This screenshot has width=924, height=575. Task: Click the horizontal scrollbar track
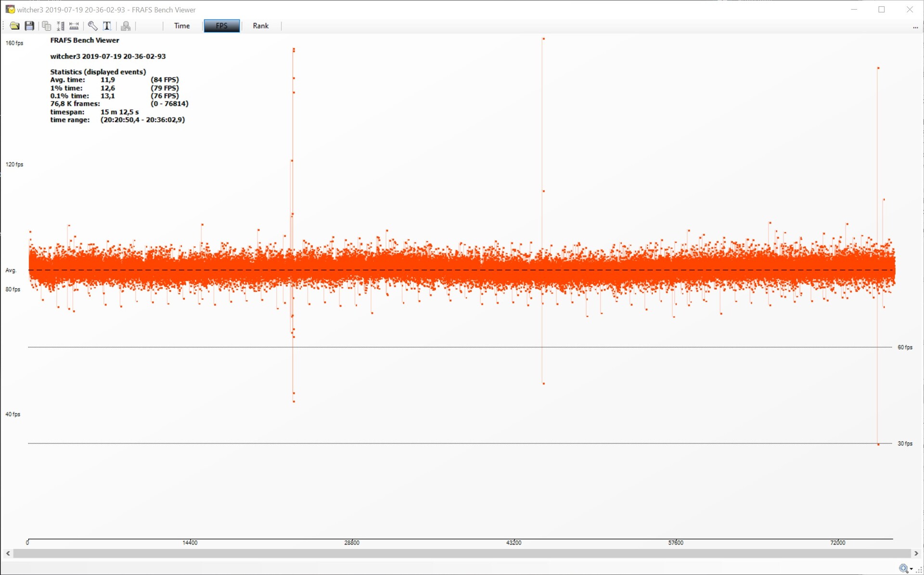462,553
